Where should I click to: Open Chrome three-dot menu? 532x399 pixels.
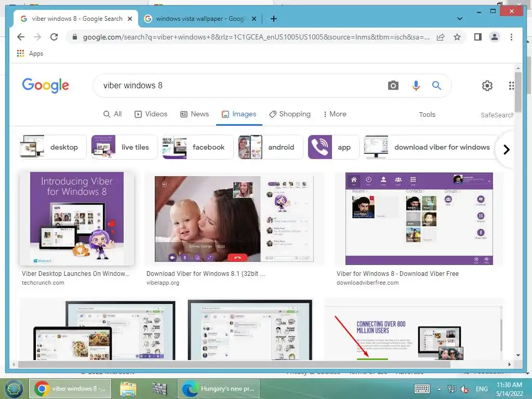point(511,37)
